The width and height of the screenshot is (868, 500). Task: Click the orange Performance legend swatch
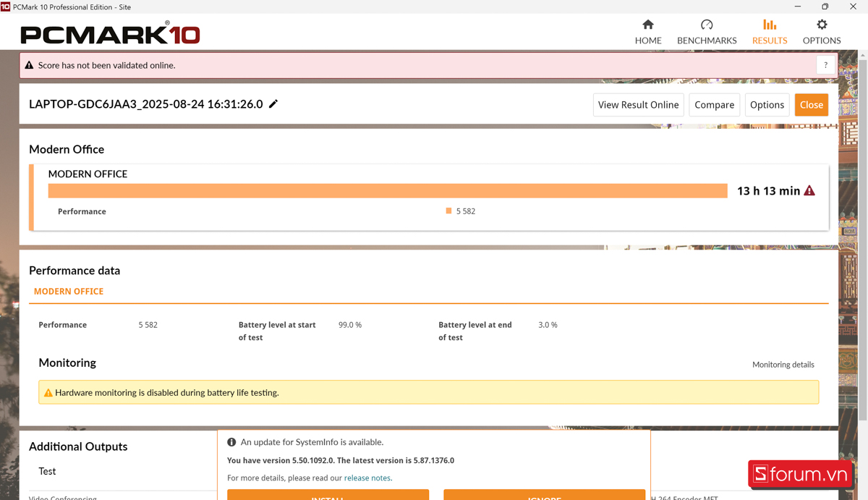point(448,211)
